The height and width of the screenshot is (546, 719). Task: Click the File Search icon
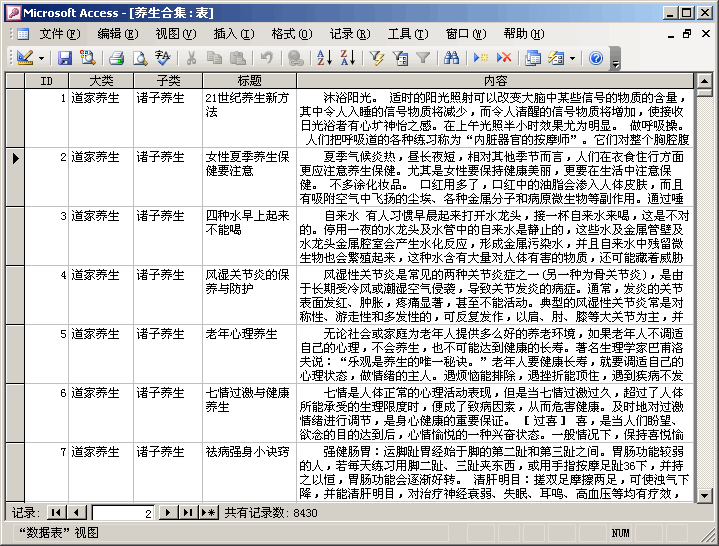click(x=87, y=58)
